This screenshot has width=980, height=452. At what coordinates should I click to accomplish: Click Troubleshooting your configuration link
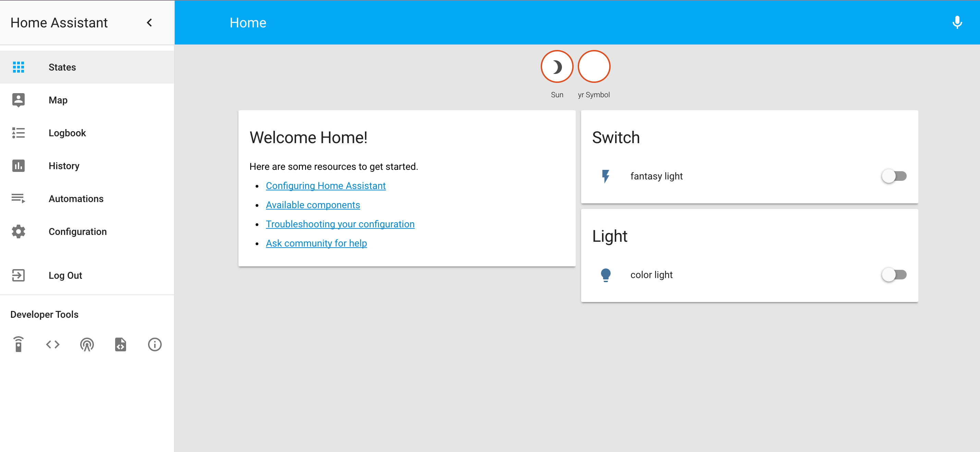click(340, 224)
